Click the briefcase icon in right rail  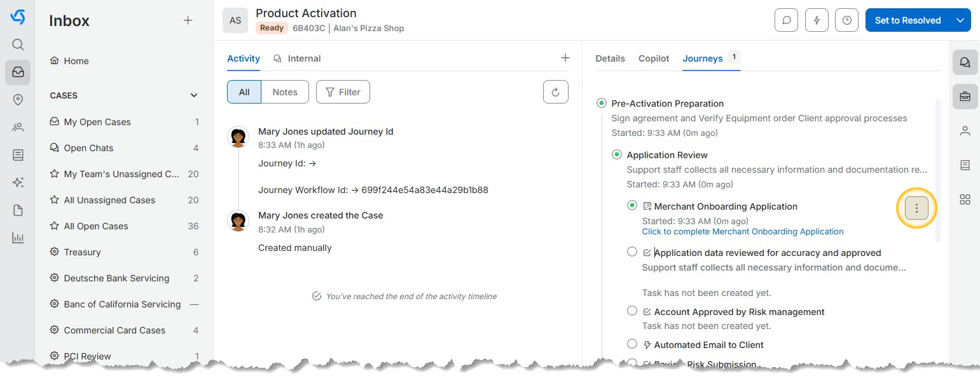tap(965, 97)
